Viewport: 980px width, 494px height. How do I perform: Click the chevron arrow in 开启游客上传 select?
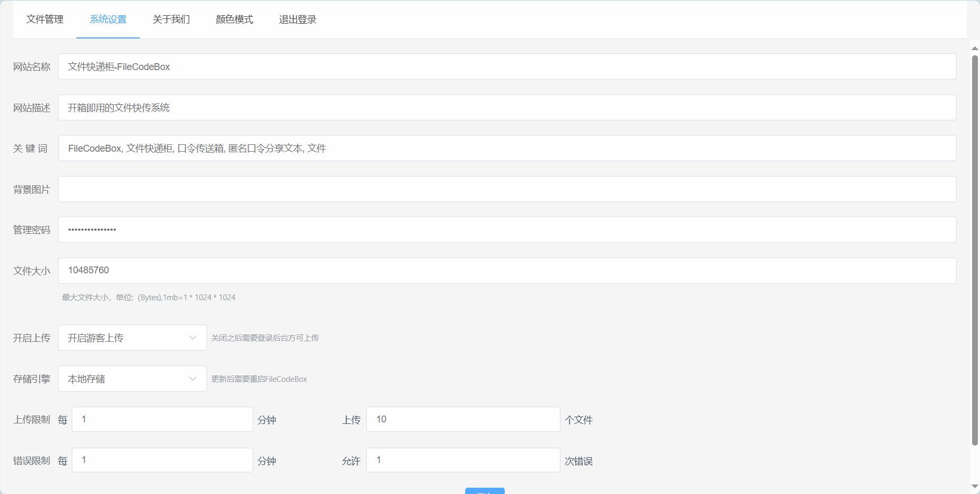click(192, 338)
